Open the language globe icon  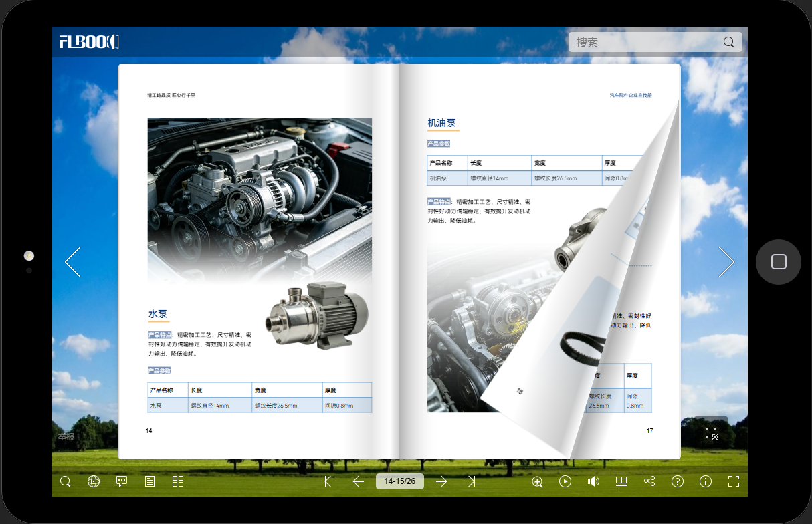click(x=94, y=481)
